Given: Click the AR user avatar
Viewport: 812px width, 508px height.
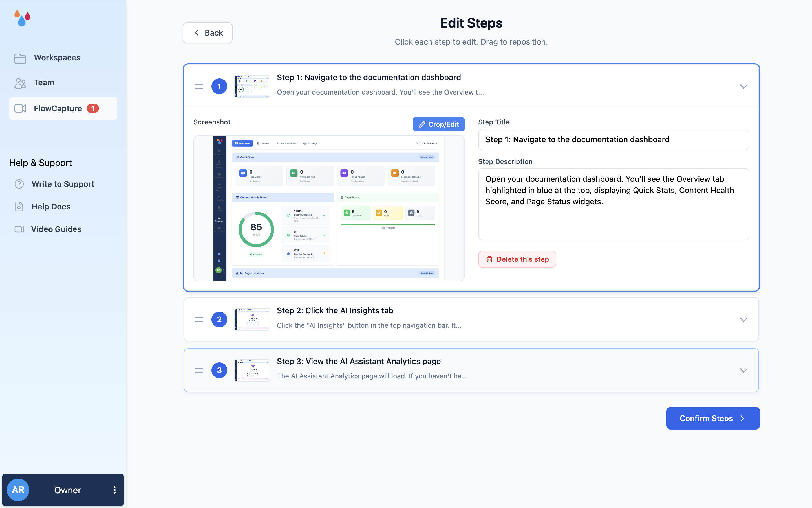Looking at the screenshot, I should pos(18,490).
